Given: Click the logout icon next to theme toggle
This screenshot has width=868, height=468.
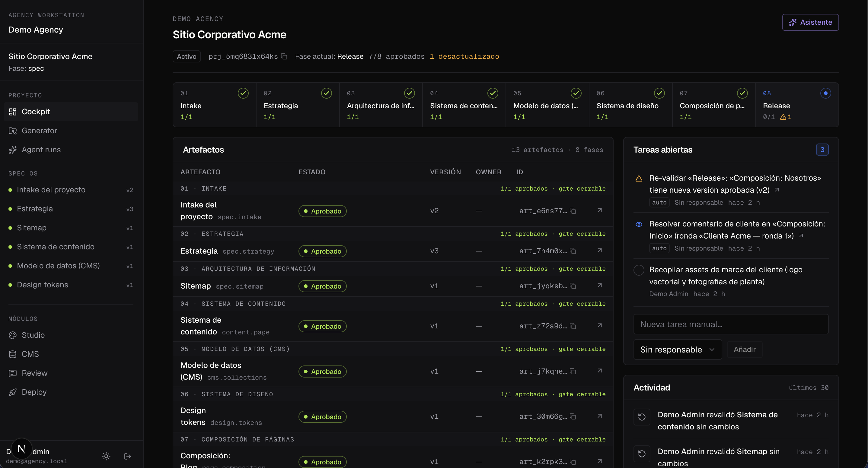Looking at the screenshot, I should click(x=127, y=456).
